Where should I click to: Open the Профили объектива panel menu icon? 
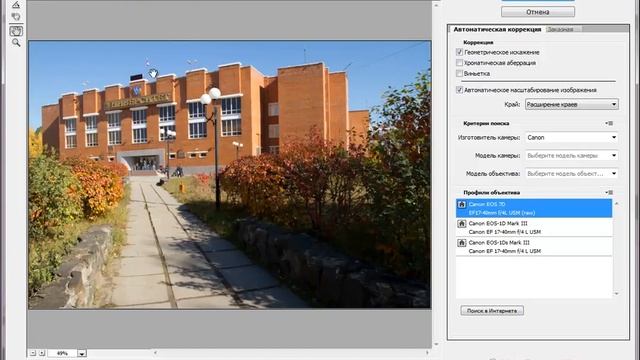[x=609, y=192]
